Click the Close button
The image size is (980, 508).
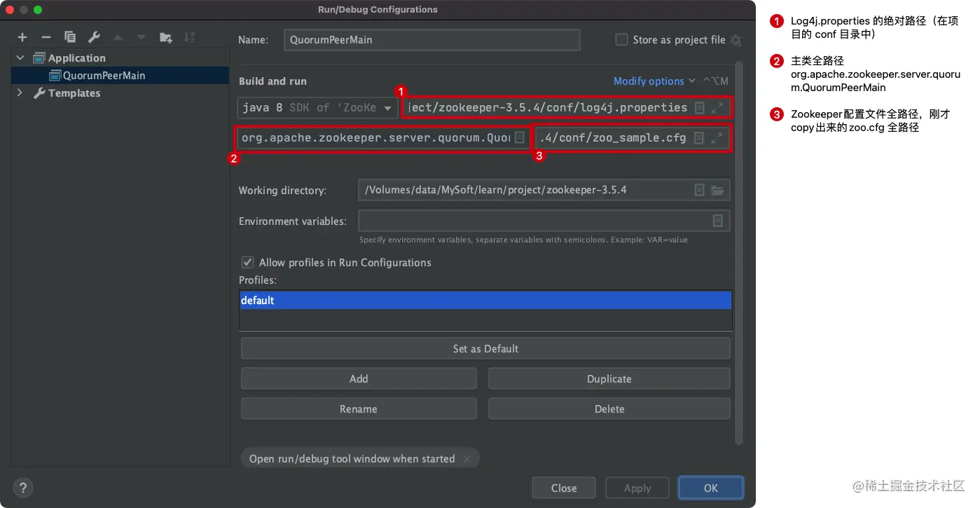(564, 488)
